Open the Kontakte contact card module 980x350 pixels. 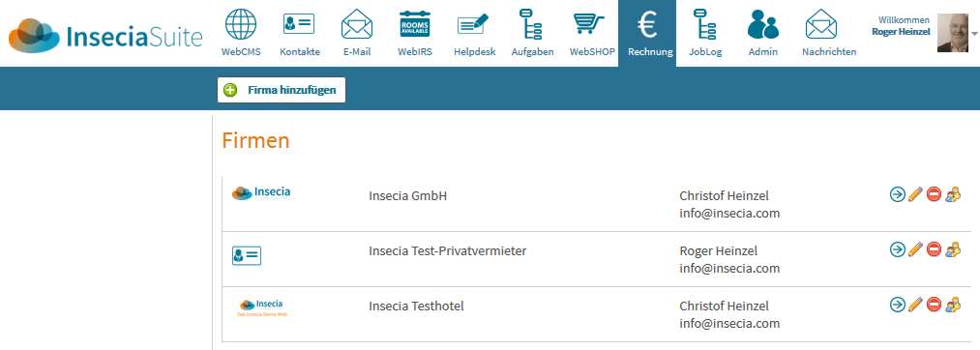299,33
